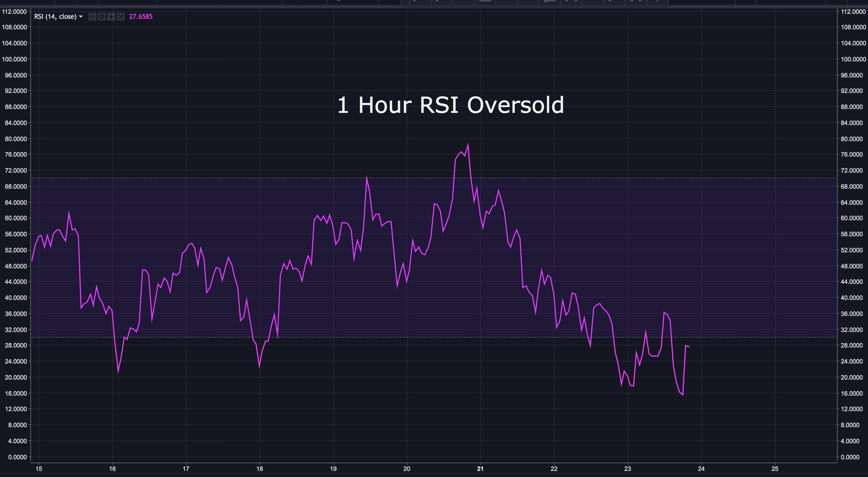Screen dimensions: 868x477
Task: Click date label 15 on time axis
Action: point(39,469)
